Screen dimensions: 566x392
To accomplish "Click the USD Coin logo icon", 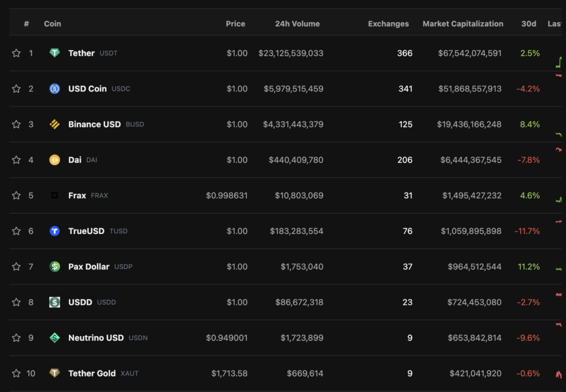I will coord(55,88).
